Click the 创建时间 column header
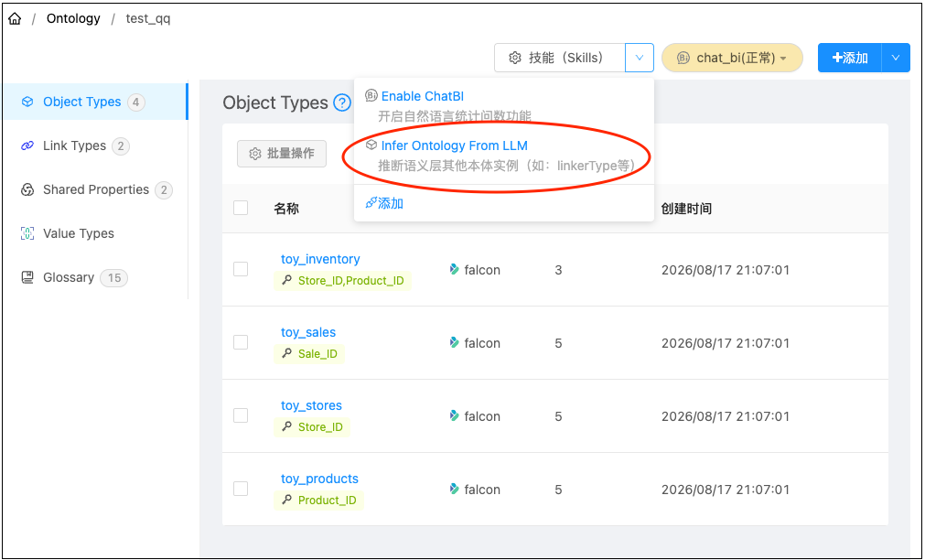 pos(687,209)
